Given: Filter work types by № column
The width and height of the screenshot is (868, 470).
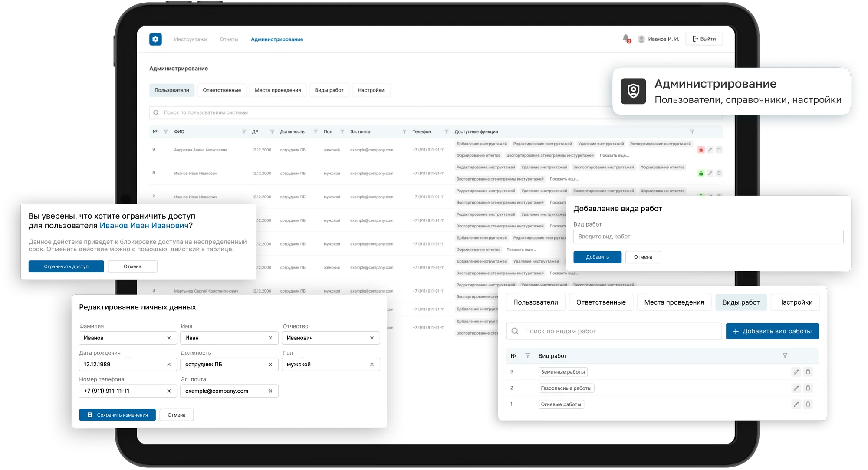Looking at the screenshot, I should coord(528,356).
